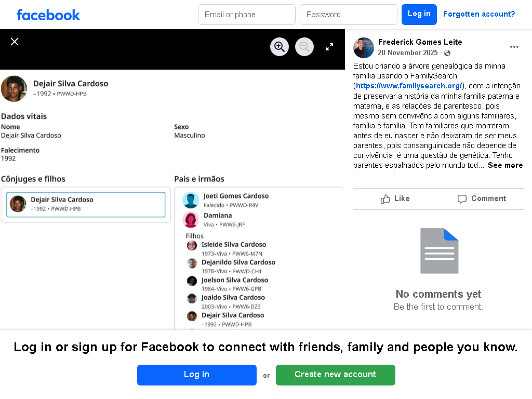Click the zoom out magnifier icon

[x=304, y=46]
